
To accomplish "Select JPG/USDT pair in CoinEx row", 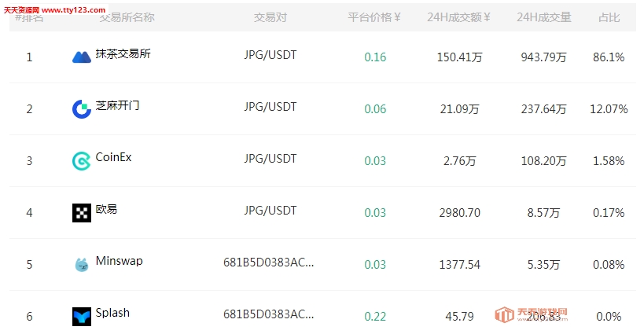I will [270, 159].
